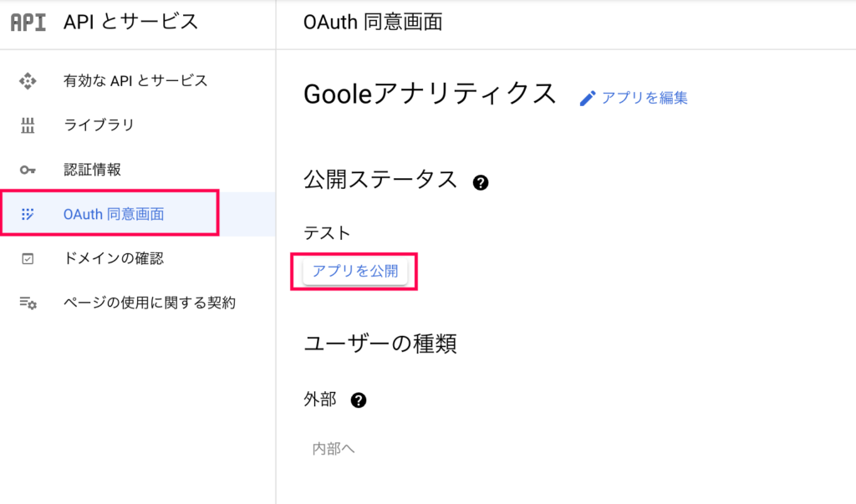Viewport: 856px width, 504px height.
Task: Click the OAuth consent screen dots icon
Action: (28, 214)
